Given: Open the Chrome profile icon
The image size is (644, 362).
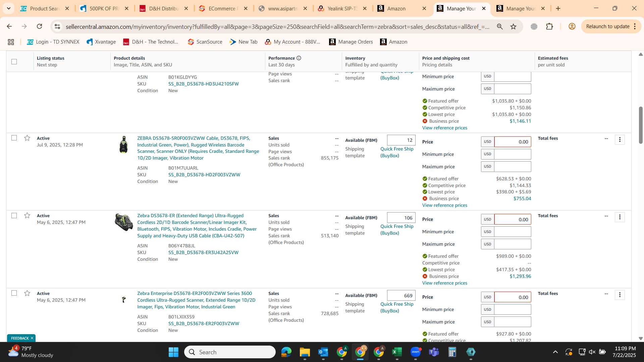Looking at the screenshot, I should [572, 26].
